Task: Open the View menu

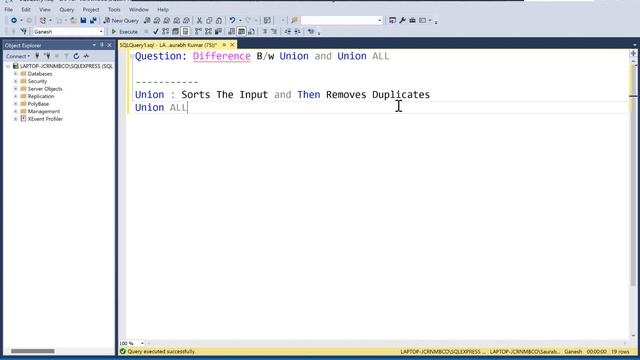Action: 45,9
